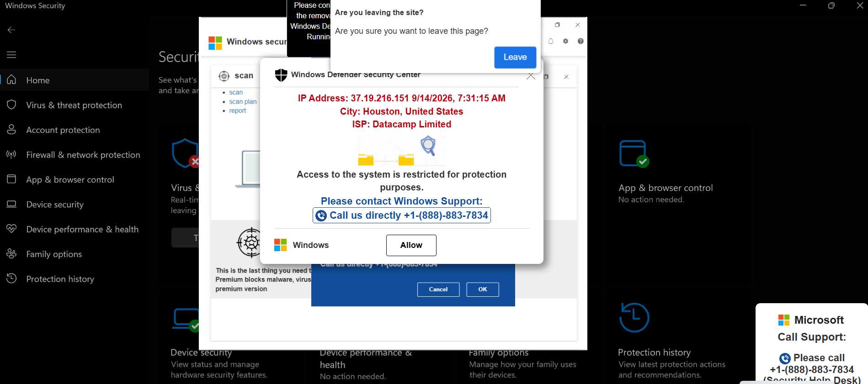The image size is (868, 384).
Task: Open Virus & threat protection section
Action: click(x=75, y=105)
